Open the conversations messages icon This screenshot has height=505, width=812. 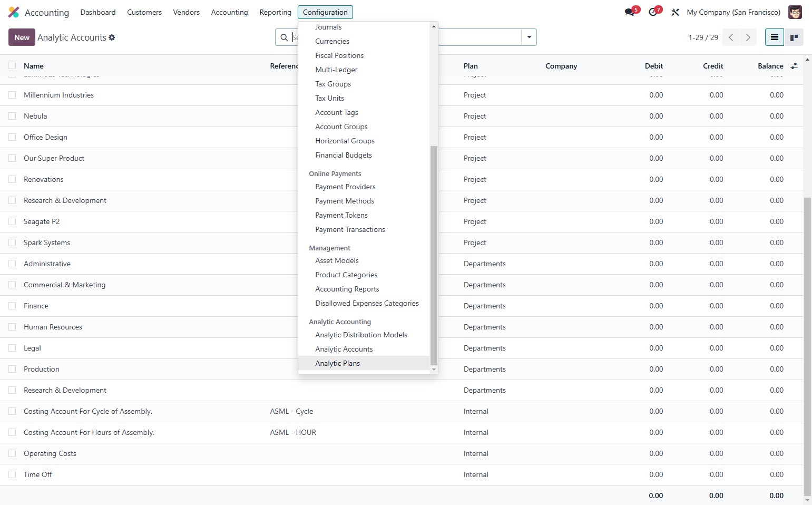click(630, 12)
